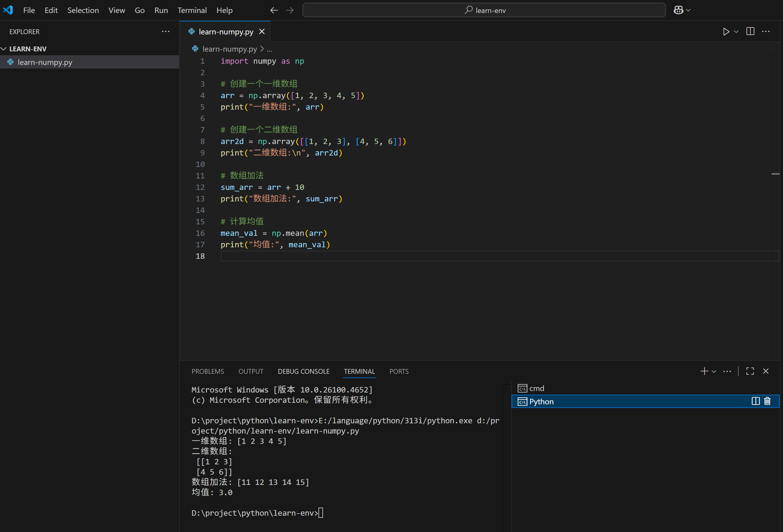Image resolution: width=783 pixels, height=532 pixels.
Task: Select the cmd terminal instance
Action: (x=645, y=388)
